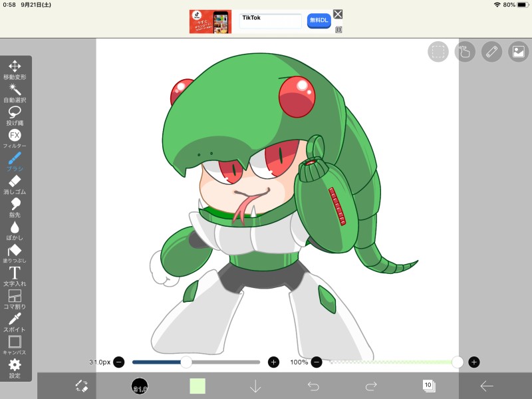Open the ruler tool button
Screen dimensions: 532x399
pyautogui.click(x=491, y=52)
